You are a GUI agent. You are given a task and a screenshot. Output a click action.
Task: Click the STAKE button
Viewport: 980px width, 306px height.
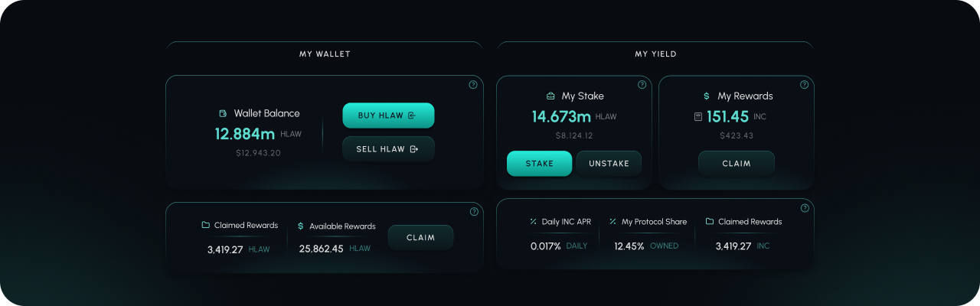point(539,164)
